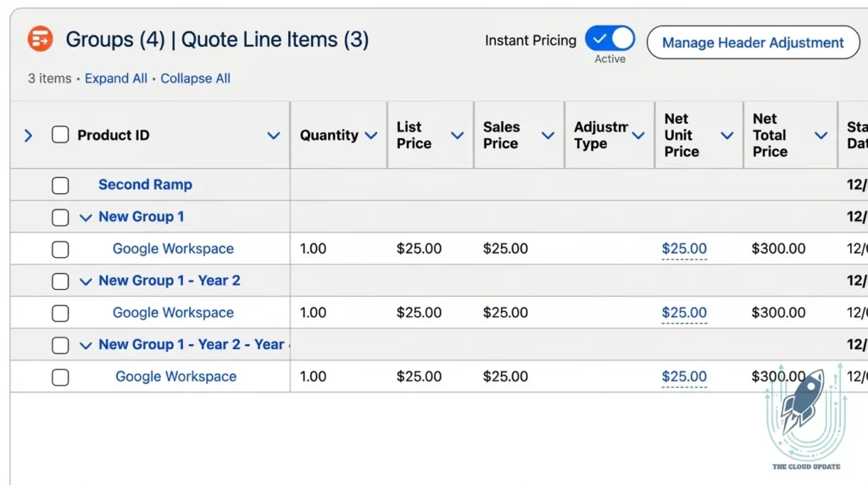Check the New Group 1 - Year 2 - Year checkbox

click(x=60, y=345)
